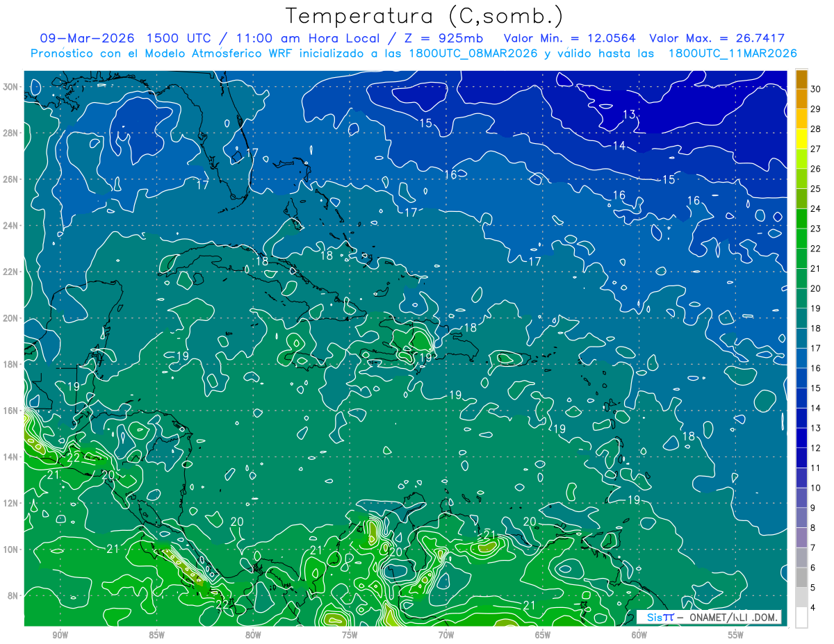Click the "30" value on the color scale
This screenshot has width=834, height=644.
pyautogui.click(x=815, y=88)
